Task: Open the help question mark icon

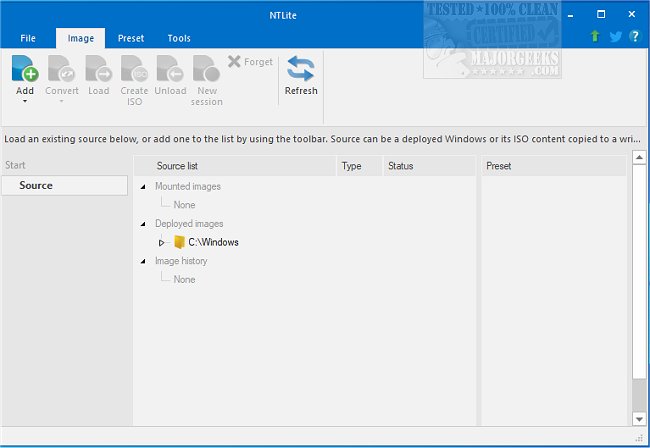Action: [x=634, y=38]
